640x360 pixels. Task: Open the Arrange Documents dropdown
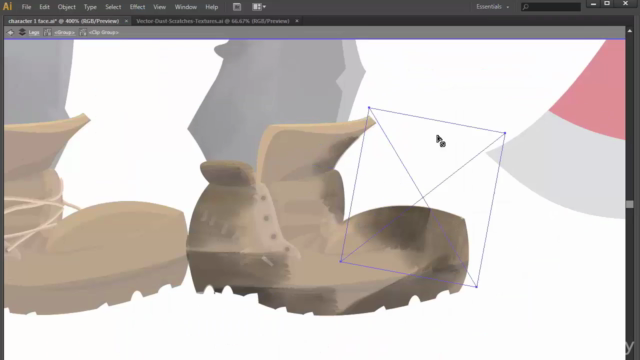259,7
